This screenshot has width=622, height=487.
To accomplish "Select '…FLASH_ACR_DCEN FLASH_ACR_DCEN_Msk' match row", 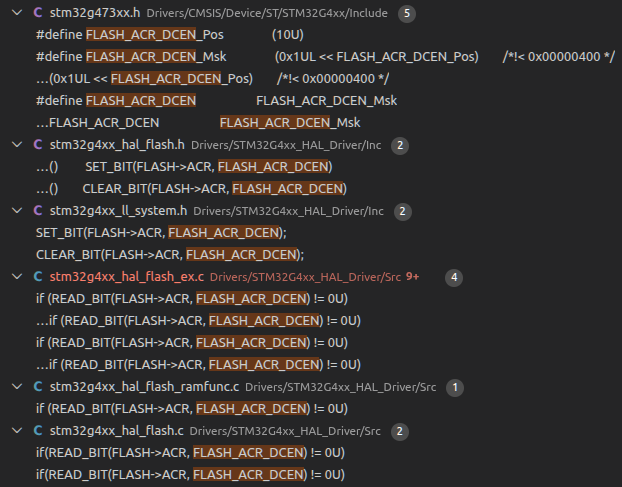I will [198, 123].
